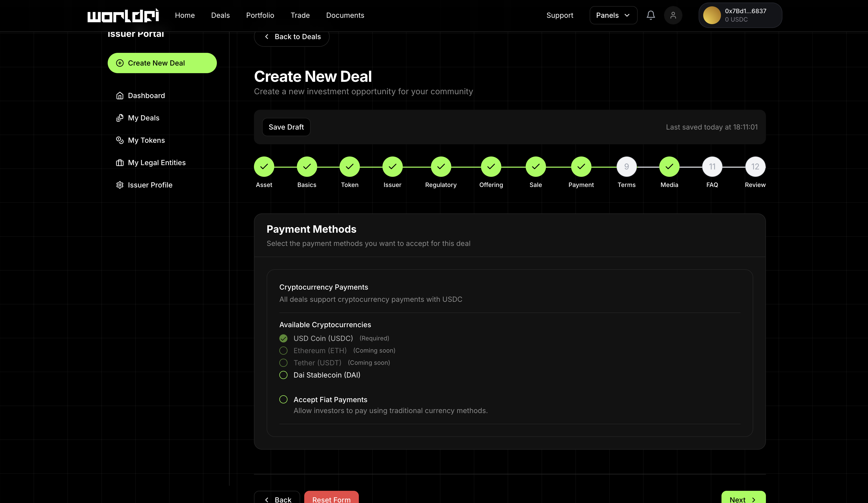Click the red Reset Form button
868x503 pixels.
point(331,498)
